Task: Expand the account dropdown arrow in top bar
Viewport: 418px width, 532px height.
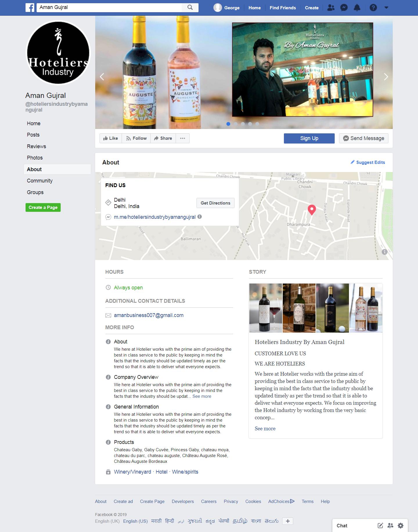Action: 386,8
